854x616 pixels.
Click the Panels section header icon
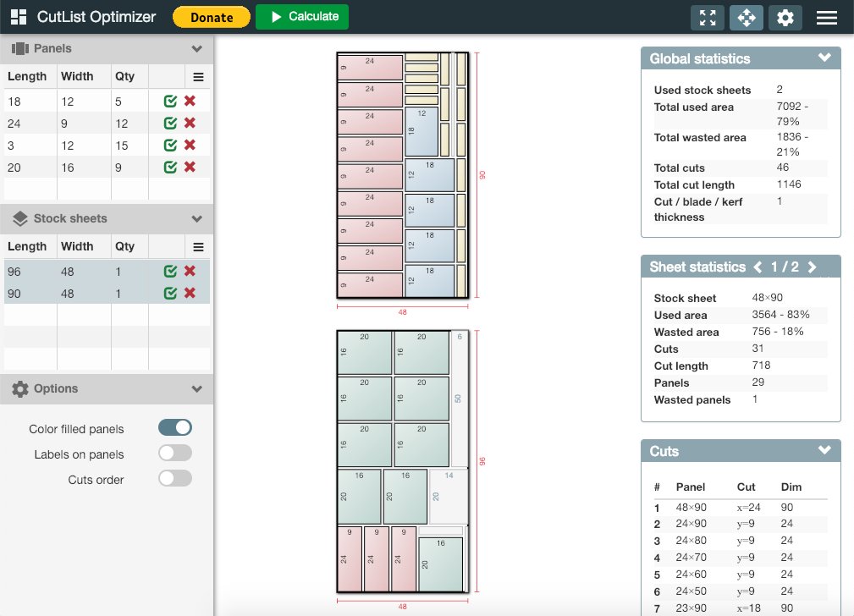coord(20,48)
